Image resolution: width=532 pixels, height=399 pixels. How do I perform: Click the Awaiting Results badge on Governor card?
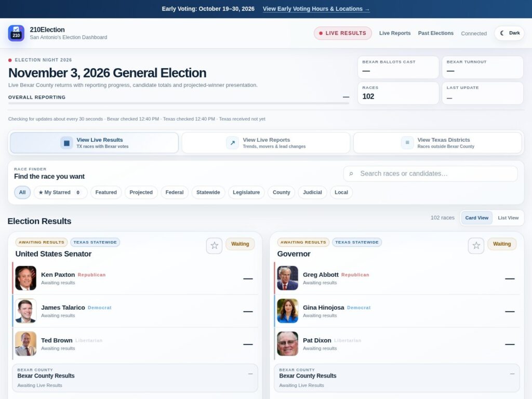[303, 242]
